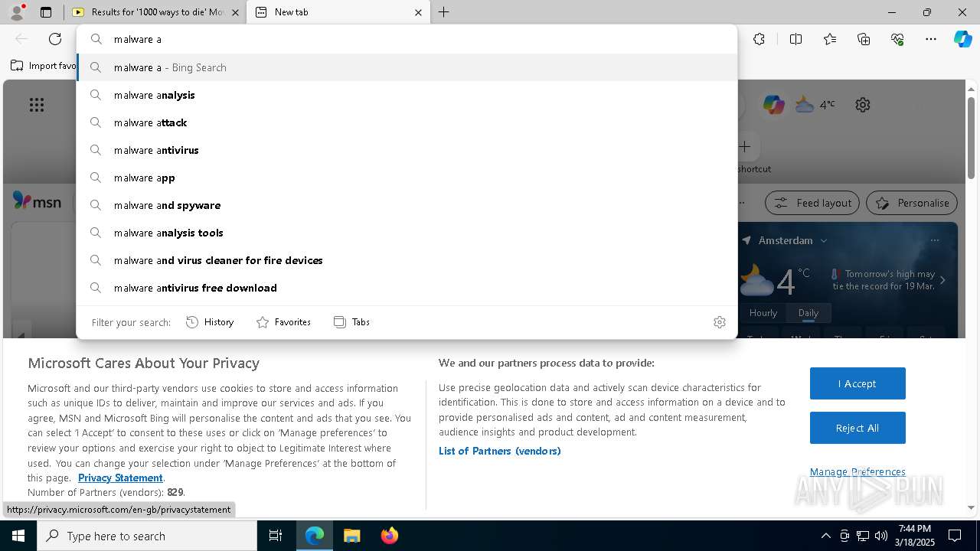
Task: Open the MSN logo
Action: 37,201
